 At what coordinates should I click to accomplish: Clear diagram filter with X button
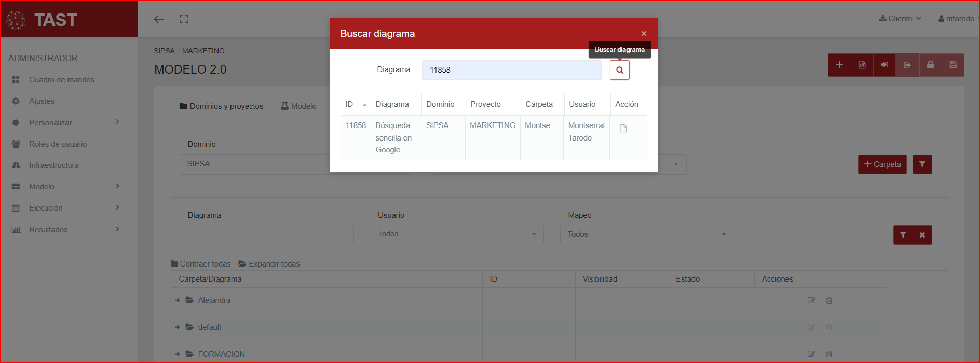[922, 235]
